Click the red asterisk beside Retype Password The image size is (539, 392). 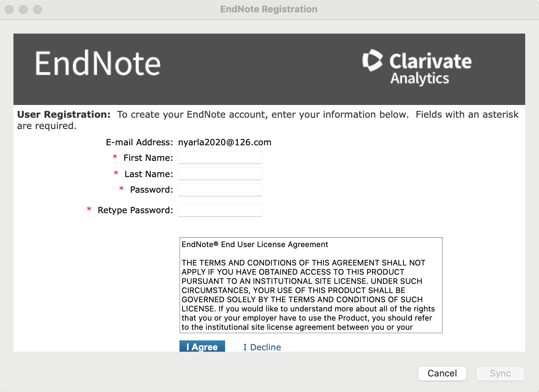coord(89,210)
